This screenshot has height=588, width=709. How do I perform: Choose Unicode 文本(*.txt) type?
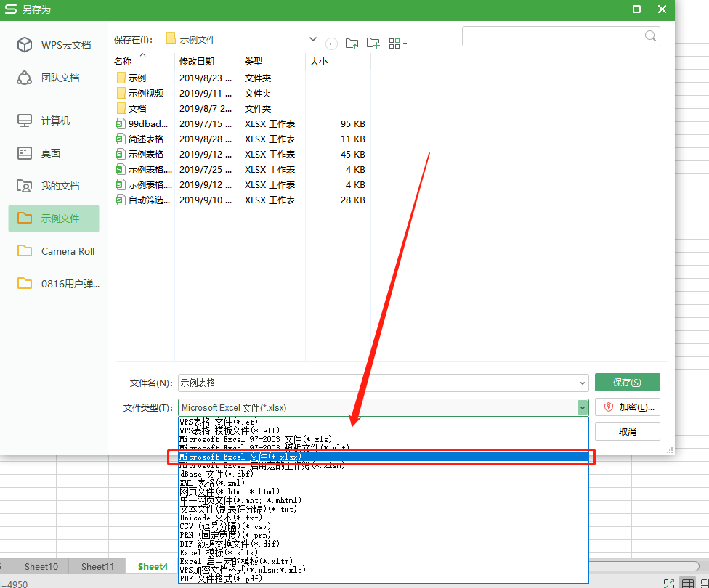coord(384,518)
